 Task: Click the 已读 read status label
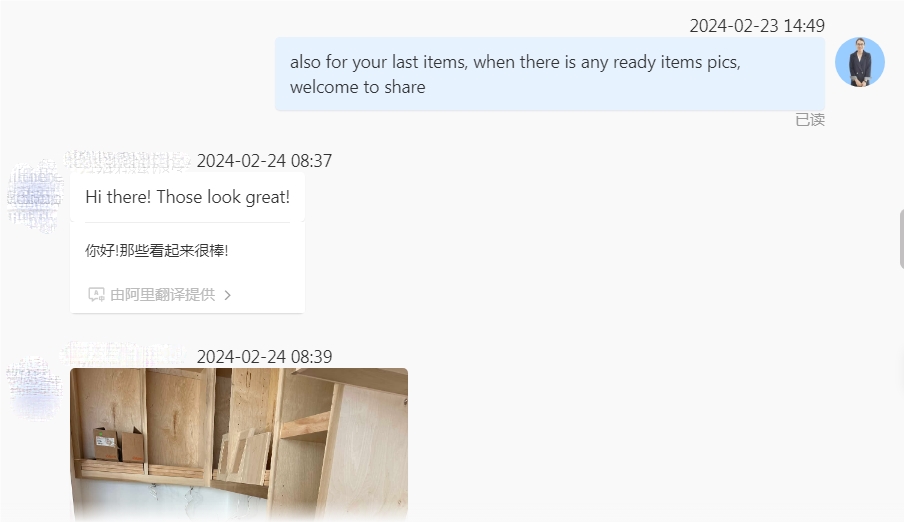[810, 120]
